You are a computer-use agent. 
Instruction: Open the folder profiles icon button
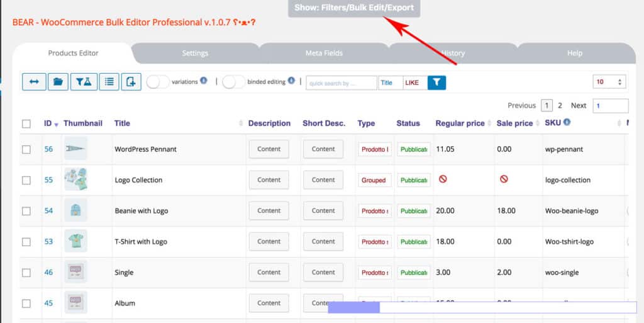58,82
